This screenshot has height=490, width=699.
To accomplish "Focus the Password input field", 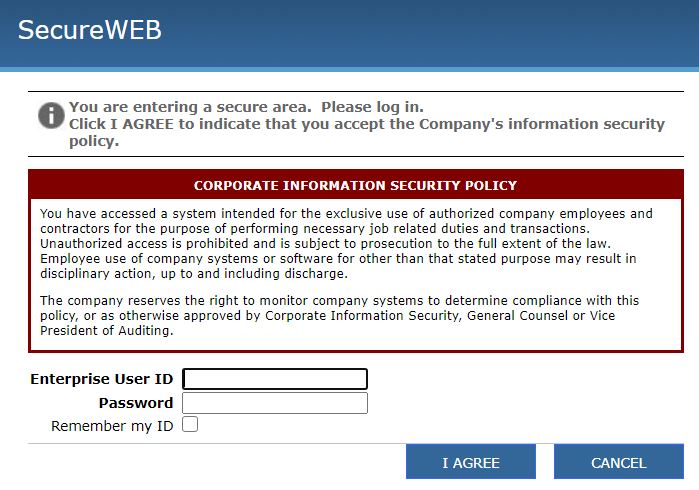I will [x=275, y=403].
